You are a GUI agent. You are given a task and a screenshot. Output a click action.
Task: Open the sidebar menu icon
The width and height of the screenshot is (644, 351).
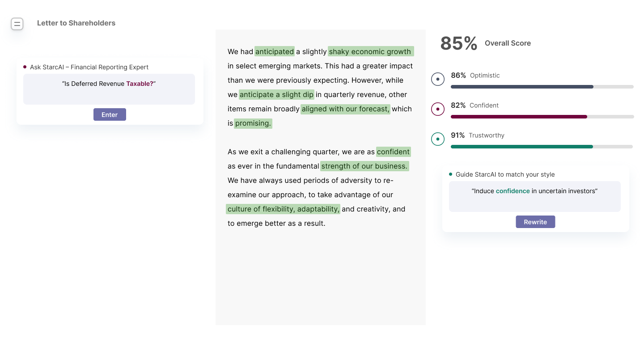tap(17, 24)
